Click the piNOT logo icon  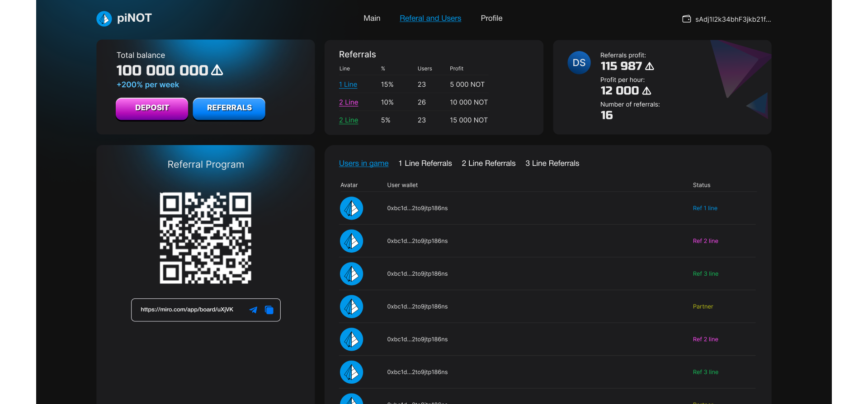[104, 19]
